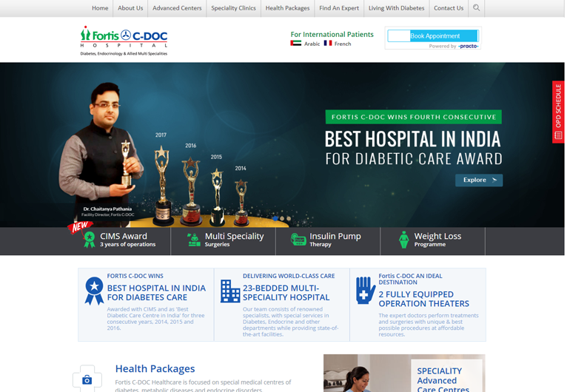Open the Advanced Centers menu
This screenshot has width=570, height=392.
click(177, 8)
